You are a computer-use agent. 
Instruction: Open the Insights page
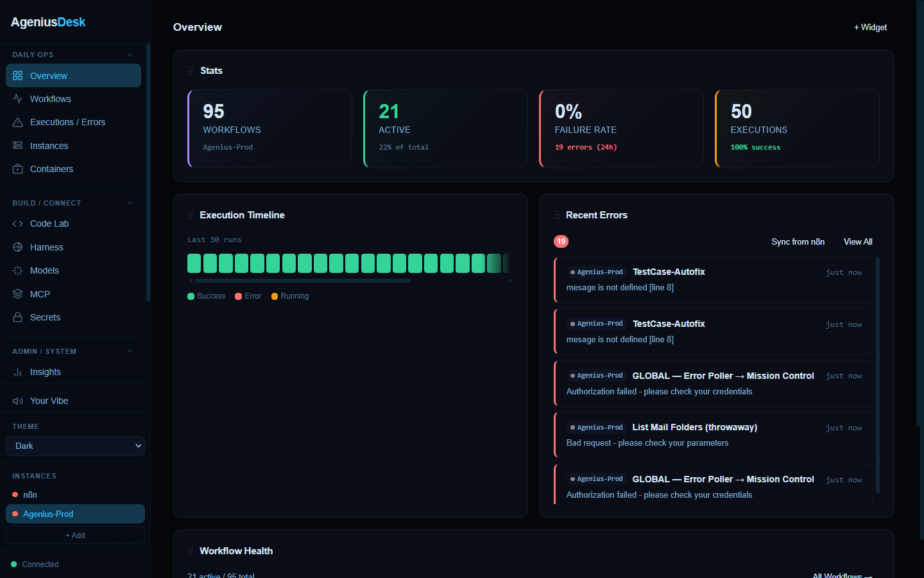pyautogui.click(x=73, y=372)
